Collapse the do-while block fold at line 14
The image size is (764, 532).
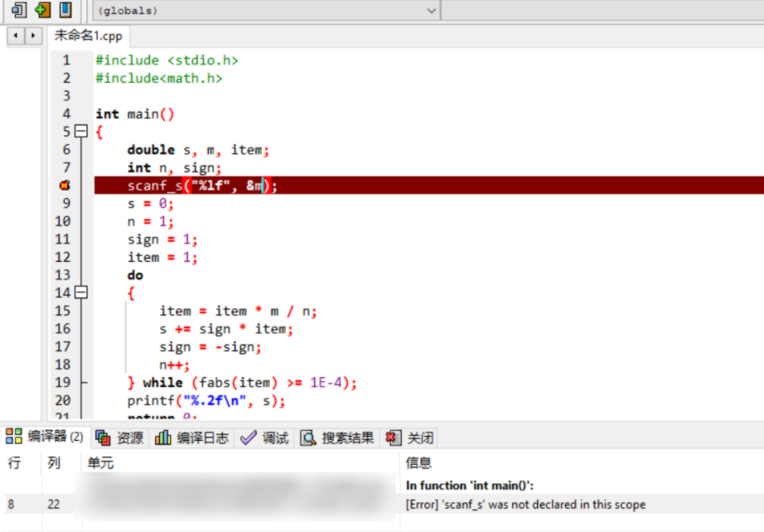tap(80, 293)
